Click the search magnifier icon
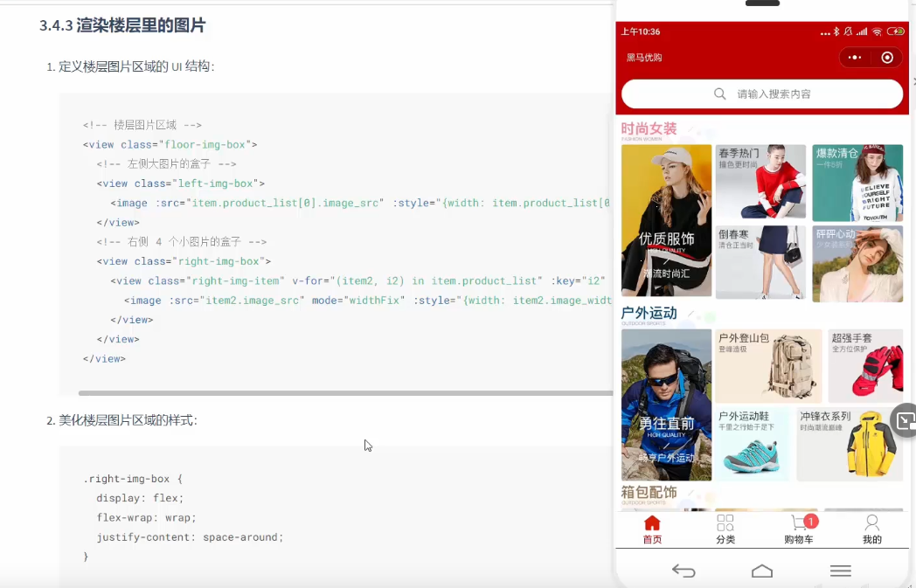The height and width of the screenshot is (588, 916). [x=719, y=94]
